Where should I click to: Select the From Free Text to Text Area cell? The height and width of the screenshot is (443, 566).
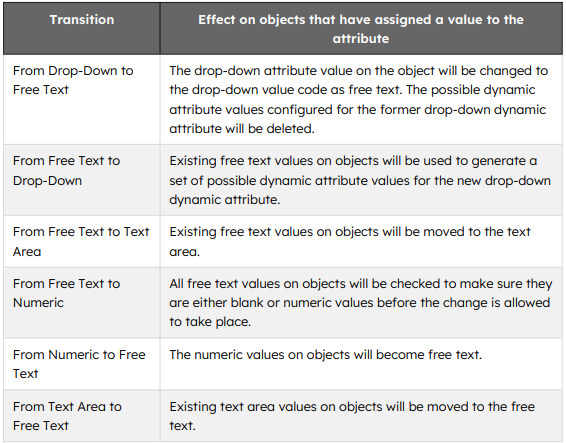(x=82, y=242)
